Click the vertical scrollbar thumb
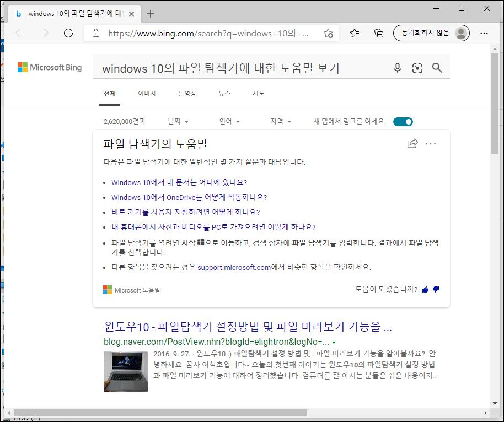The width and height of the screenshot is (504, 422). 495,104
